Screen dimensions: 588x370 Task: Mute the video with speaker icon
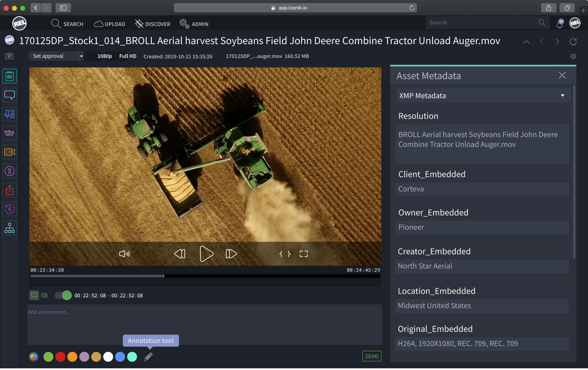point(124,254)
